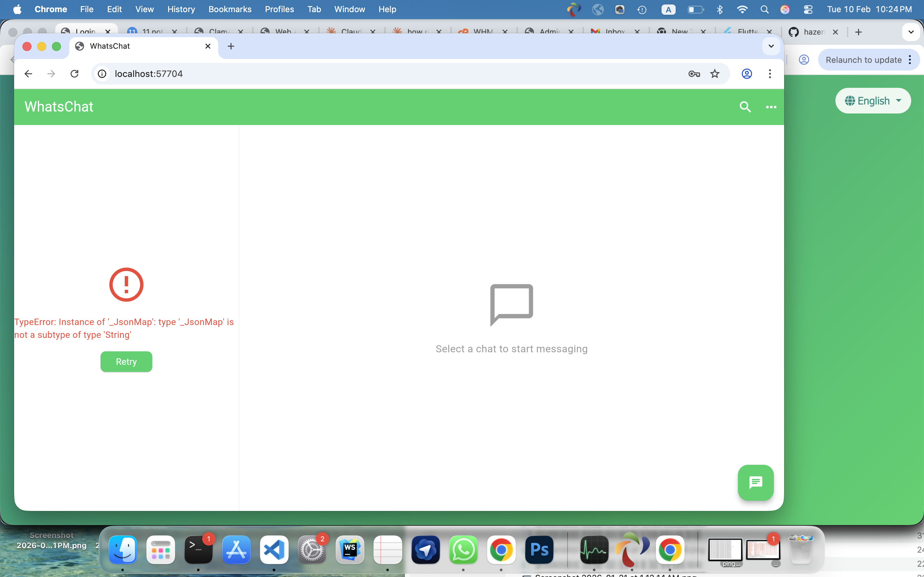Go back to the previous page
The image size is (924, 577).
click(x=28, y=74)
